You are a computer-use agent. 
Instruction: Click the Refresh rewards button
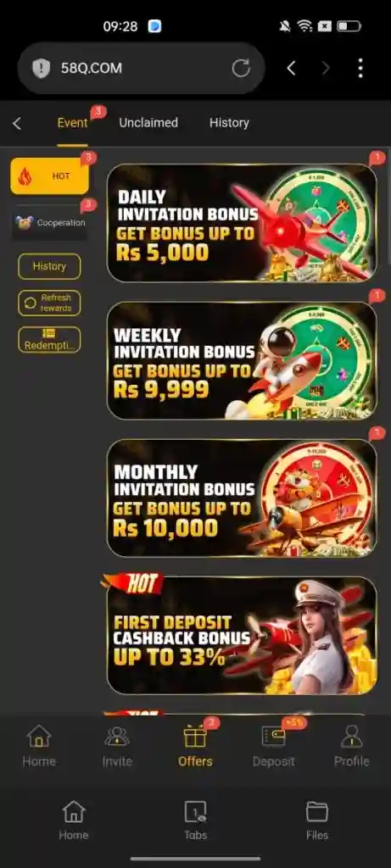(49, 303)
